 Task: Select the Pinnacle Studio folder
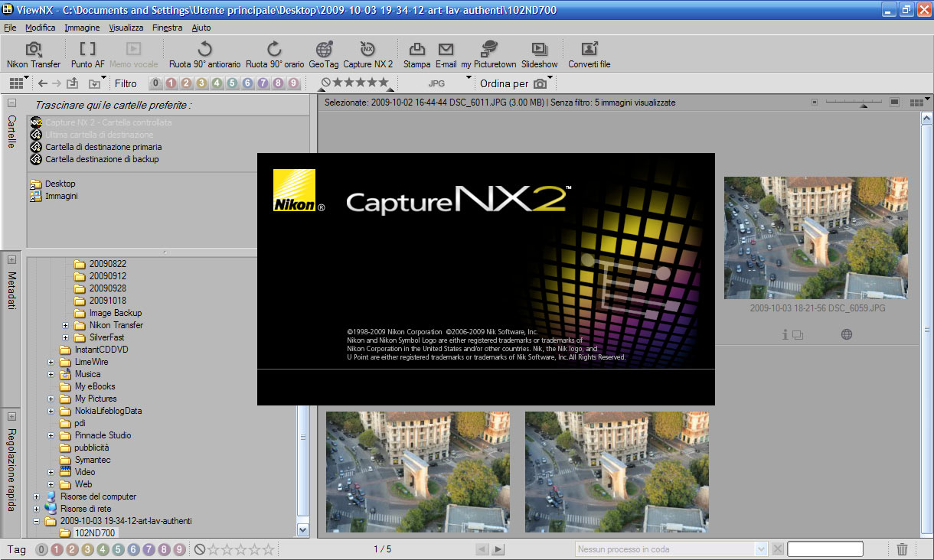click(103, 435)
